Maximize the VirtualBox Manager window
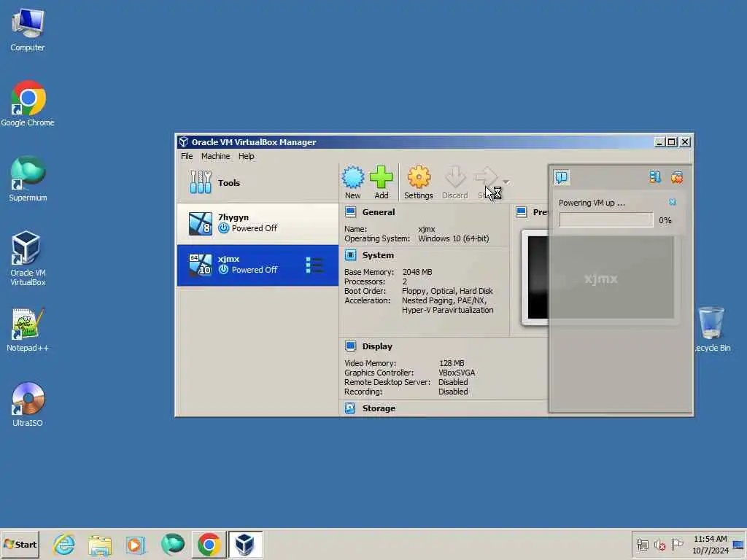Image resolution: width=747 pixels, height=560 pixels. [672, 142]
